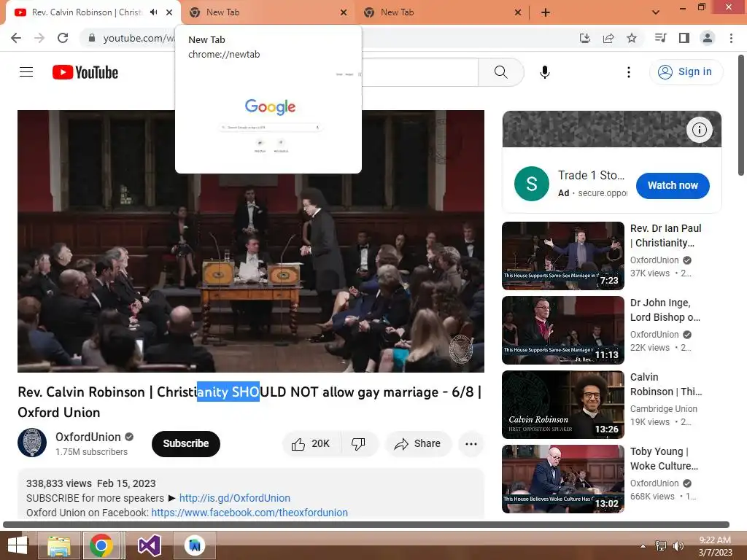Close the third New Tab
The height and width of the screenshot is (560, 747).
(x=518, y=12)
